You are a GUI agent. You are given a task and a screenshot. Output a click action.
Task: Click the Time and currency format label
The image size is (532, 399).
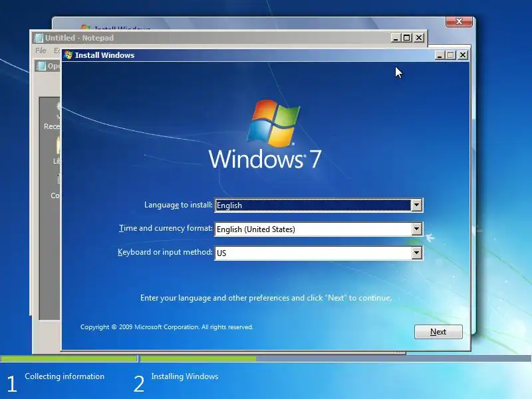tap(166, 228)
